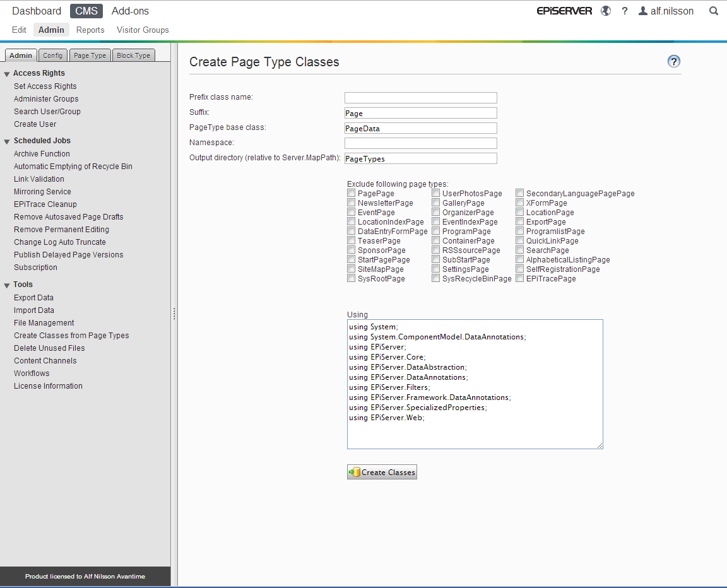The image size is (727, 588).
Task: Check the NewsletterPage exclude checkbox
Action: [x=352, y=203]
